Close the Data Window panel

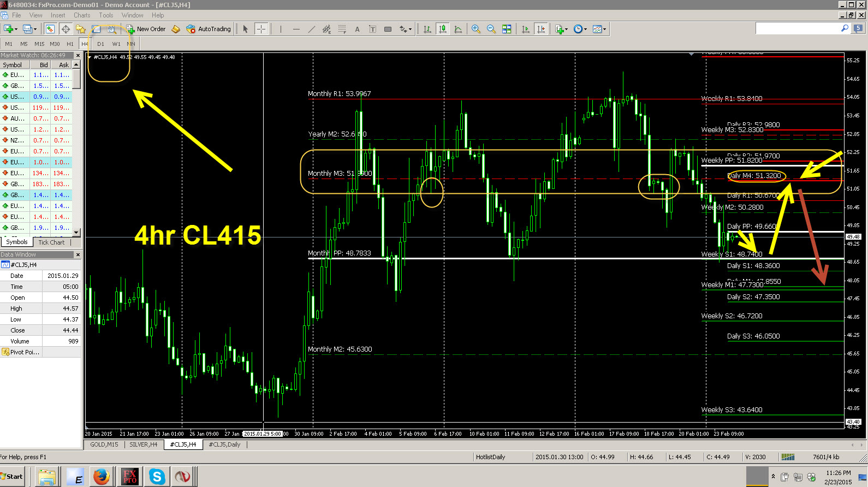click(x=78, y=254)
